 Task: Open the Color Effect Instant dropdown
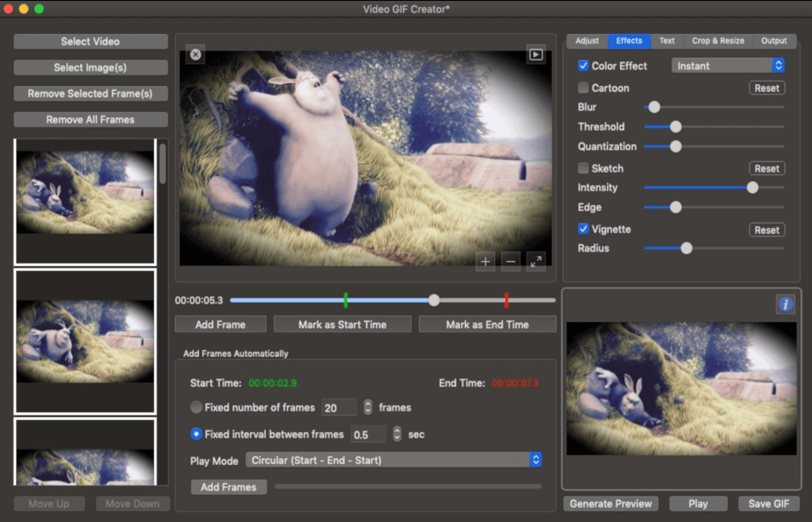pos(728,65)
